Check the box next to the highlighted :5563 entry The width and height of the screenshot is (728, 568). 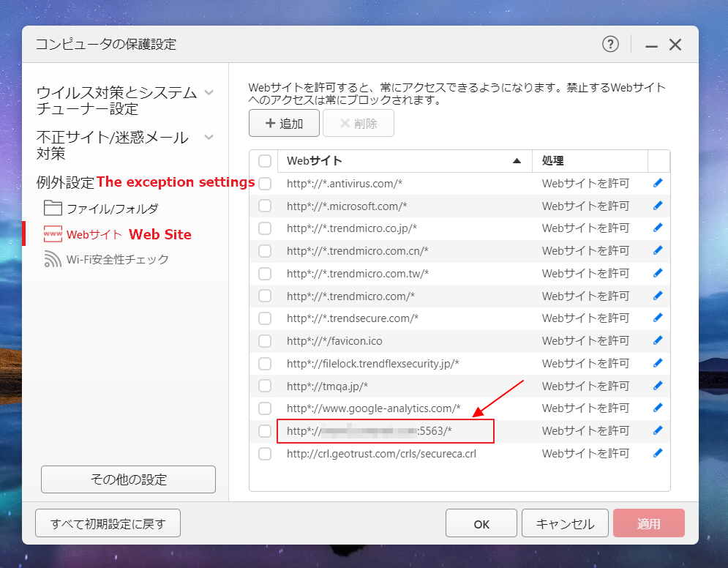(x=264, y=430)
